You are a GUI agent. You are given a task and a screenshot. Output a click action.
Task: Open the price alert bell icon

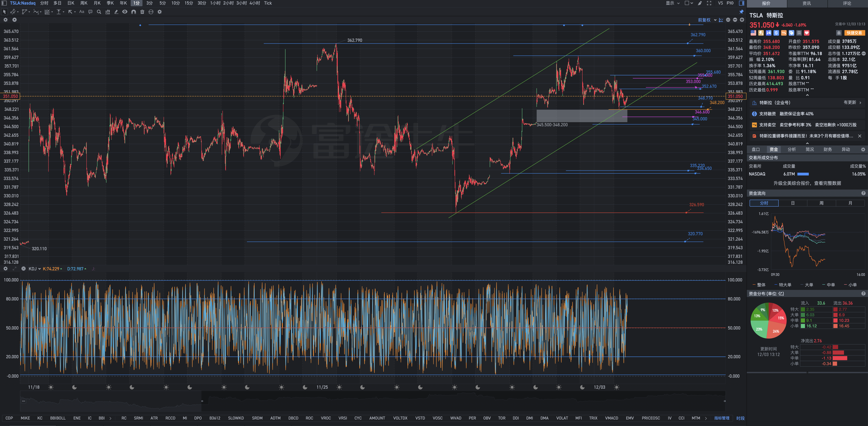tap(839, 33)
